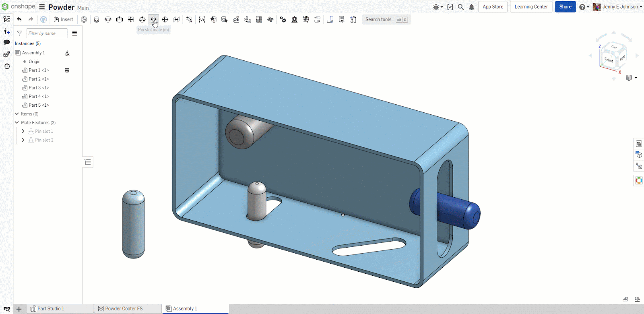
Task: Click the blue Share button
Action: click(565, 7)
